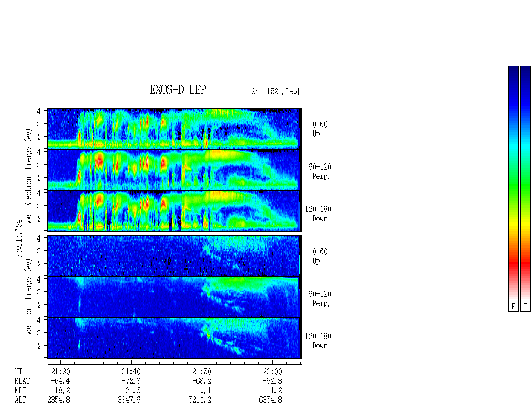Click the electron 0-60 Up pitch angle label
Image resolution: width=532 pixels, height=412 pixels.
pos(320,129)
